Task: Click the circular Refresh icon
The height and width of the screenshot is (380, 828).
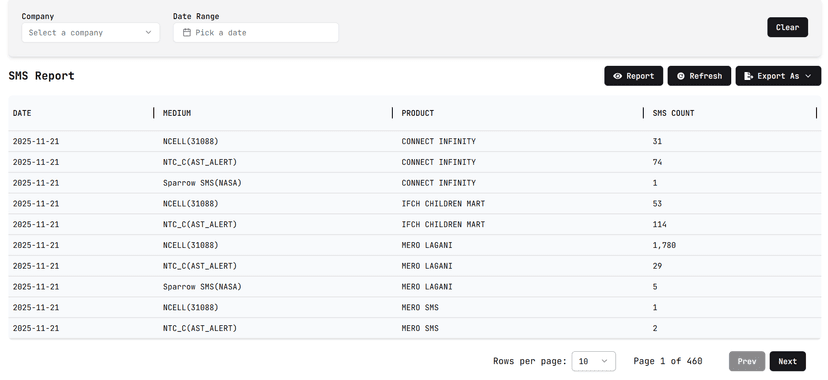Action: point(681,76)
